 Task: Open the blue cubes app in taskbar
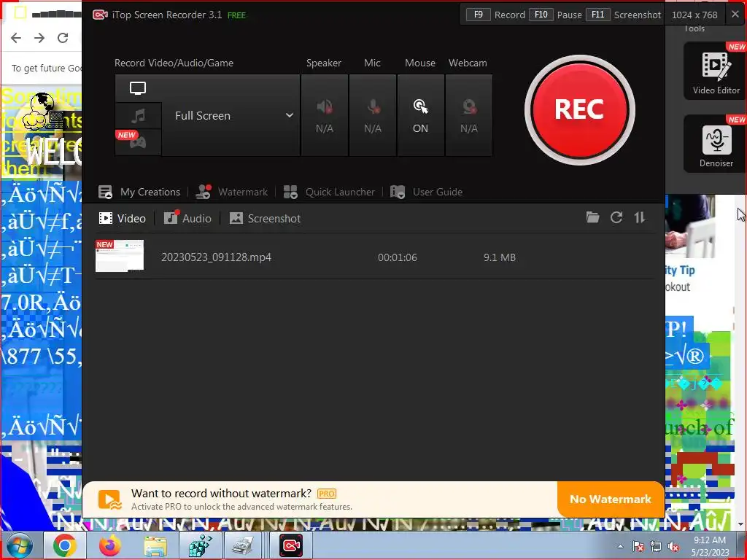coord(201,545)
